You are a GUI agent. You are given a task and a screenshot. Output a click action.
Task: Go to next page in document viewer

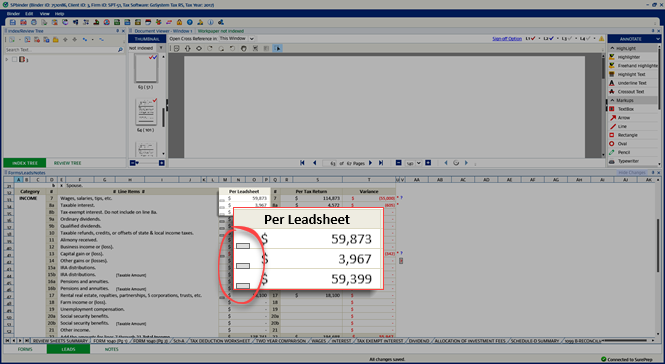370,163
